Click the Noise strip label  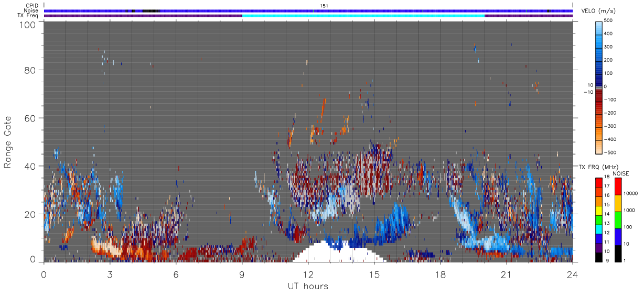click(31, 10)
